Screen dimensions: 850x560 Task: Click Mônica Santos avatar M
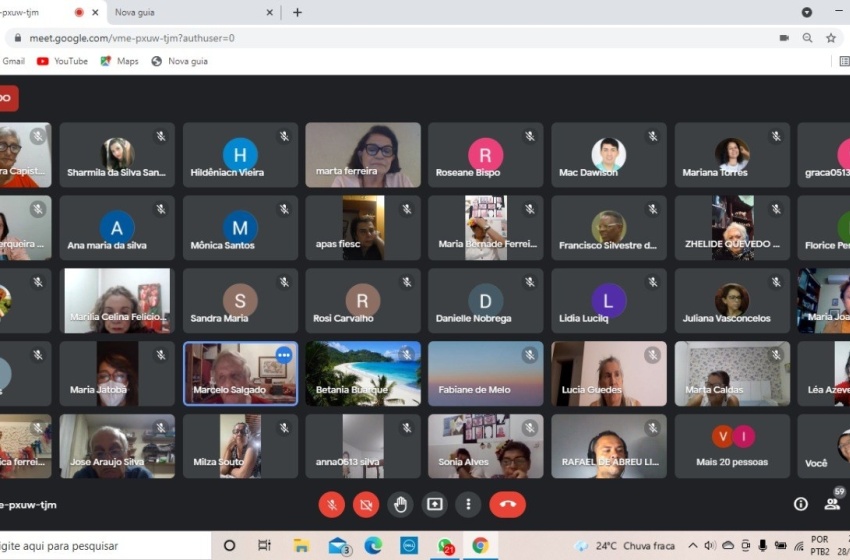240,228
